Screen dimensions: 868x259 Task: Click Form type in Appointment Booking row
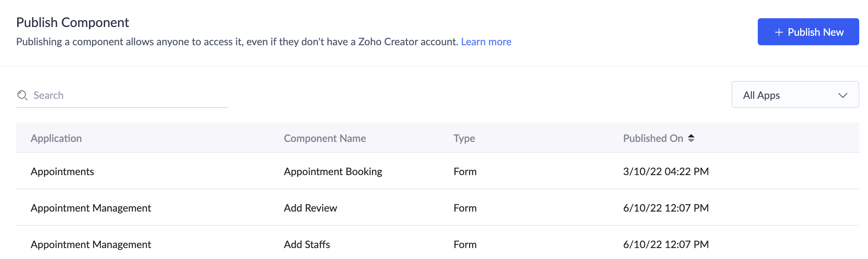coord(465,171)
